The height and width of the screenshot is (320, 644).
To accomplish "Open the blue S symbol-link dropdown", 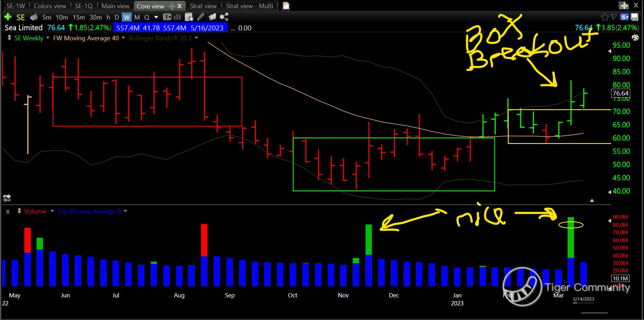I will click(x=624, y=17).
